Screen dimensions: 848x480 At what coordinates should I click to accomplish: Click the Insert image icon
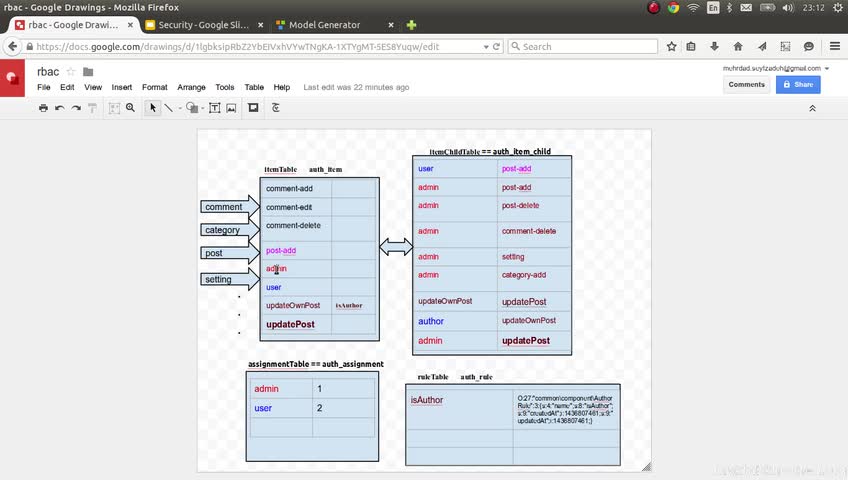pyautogui.click(x=231, y=108)
